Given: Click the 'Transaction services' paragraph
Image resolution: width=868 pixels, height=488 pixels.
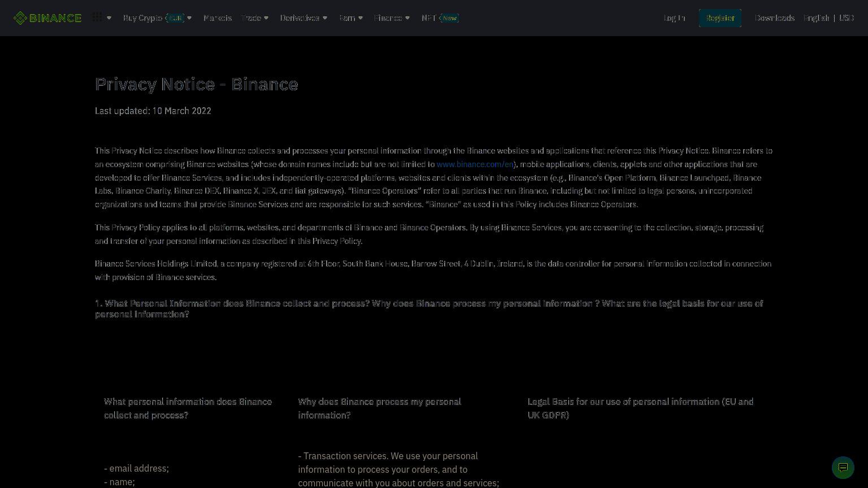Looking at the screenshot, I should point(398,469).
